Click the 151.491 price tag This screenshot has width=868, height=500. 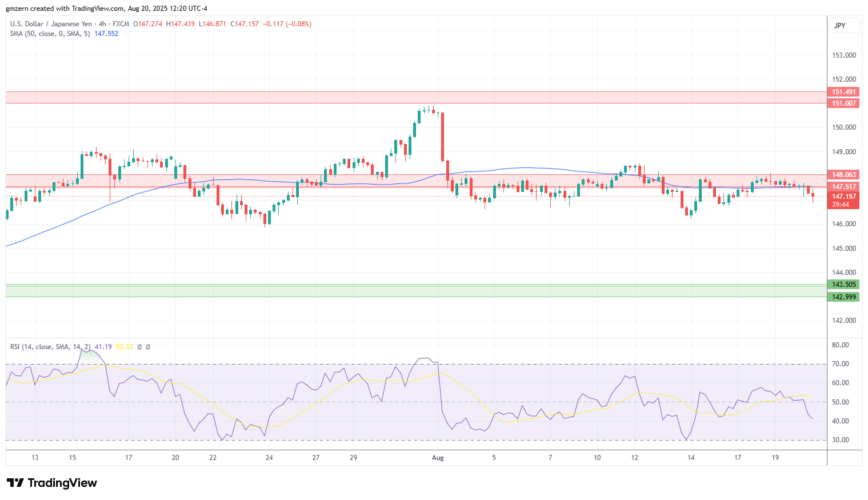point(843,92)
